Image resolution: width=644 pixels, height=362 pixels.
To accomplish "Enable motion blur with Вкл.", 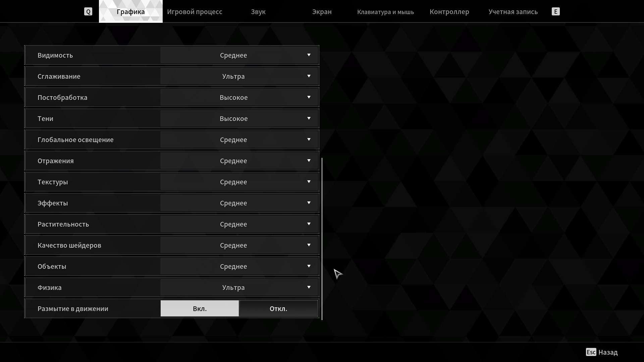I will pos(200,308).
